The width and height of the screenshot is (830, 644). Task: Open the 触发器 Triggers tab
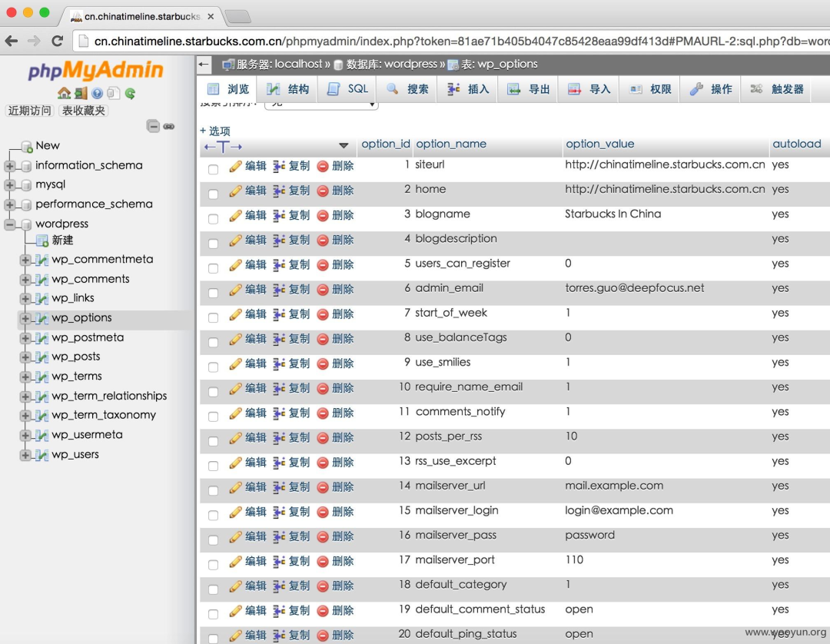tap(777, 89)
